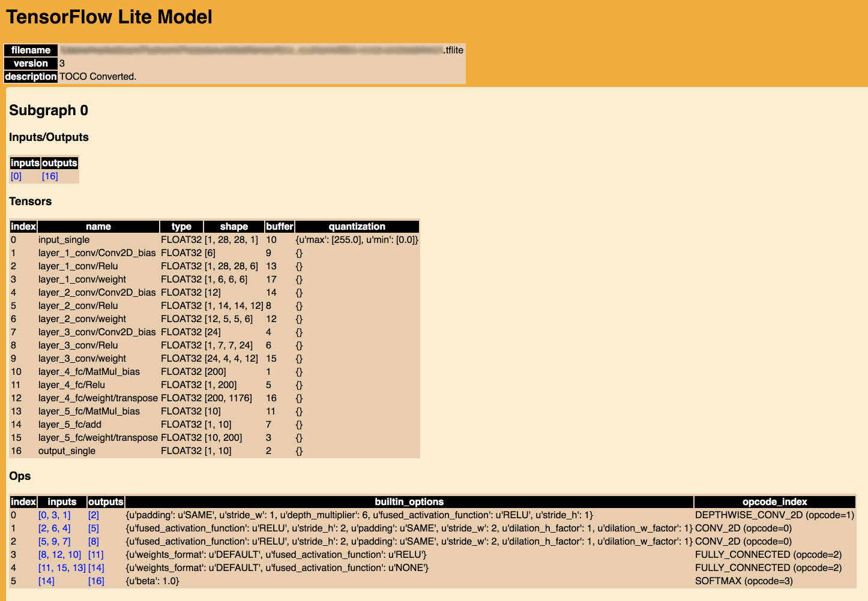Click the Subgraph 0 heading
This screenshot has height=601, width=868.
point(48,110)
